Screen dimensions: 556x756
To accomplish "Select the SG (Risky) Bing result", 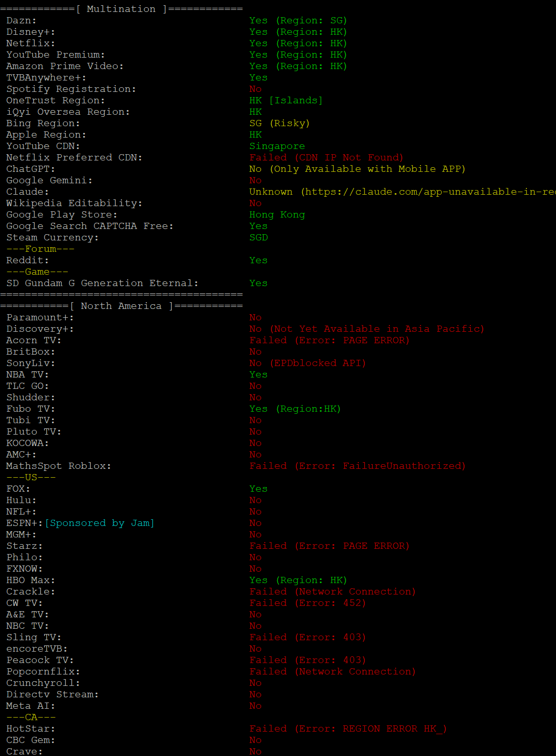I will 279,124.
